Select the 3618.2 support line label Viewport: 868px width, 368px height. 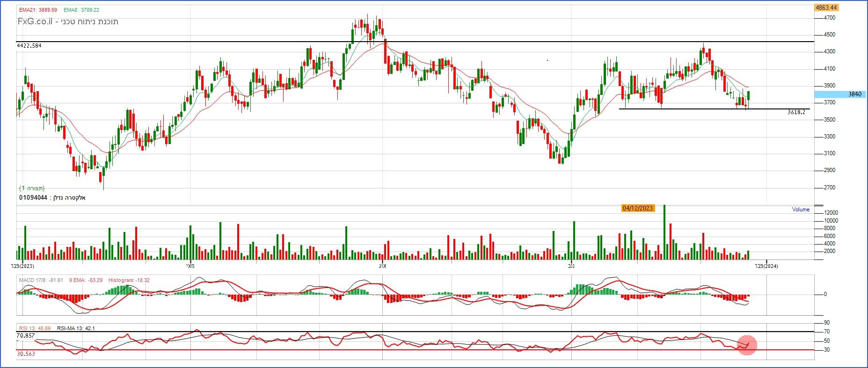pyautogui.click(x=796, y=112)
